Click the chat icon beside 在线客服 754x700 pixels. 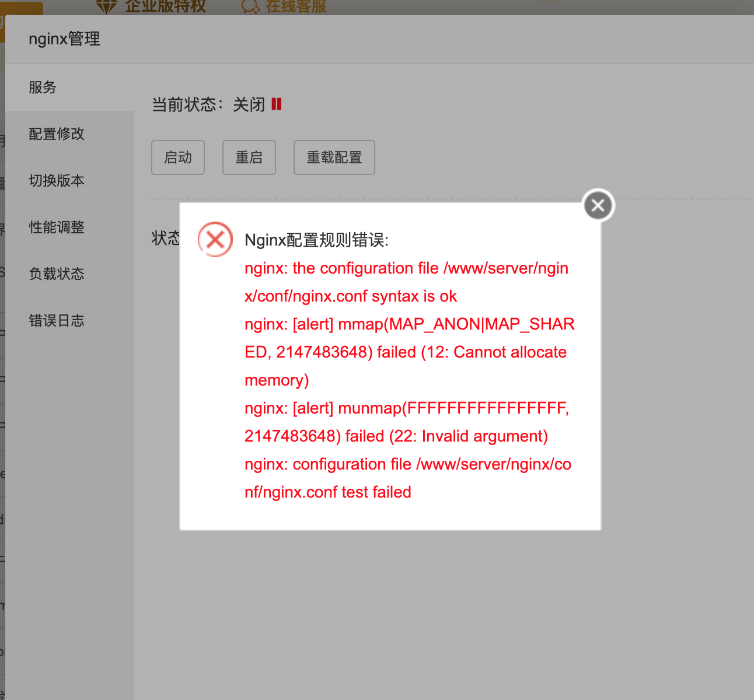click(250, 6)
